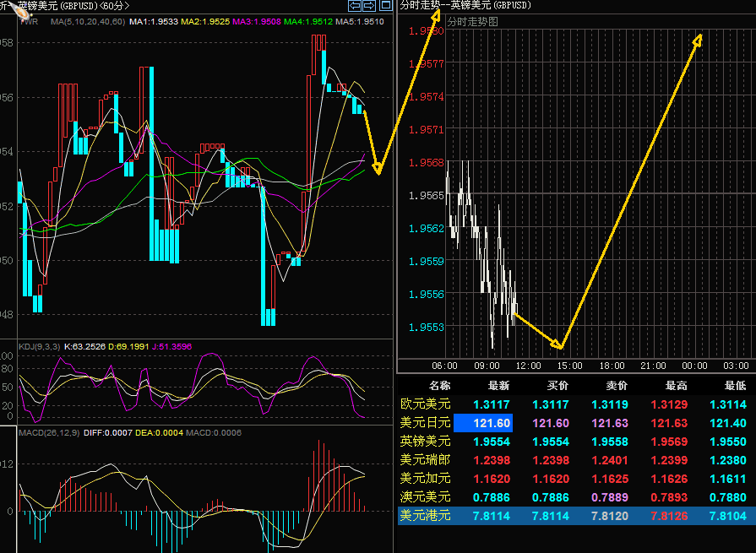Select the highlighted 美元港元 row
The width and height of the screenshot is (756, 553).
[425, 516]
